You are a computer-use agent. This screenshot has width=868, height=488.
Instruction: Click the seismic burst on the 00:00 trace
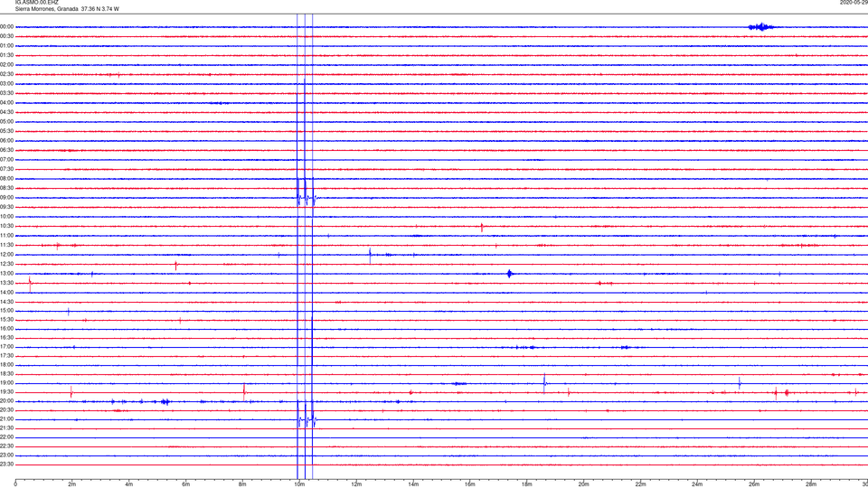(x=760, y=26)
